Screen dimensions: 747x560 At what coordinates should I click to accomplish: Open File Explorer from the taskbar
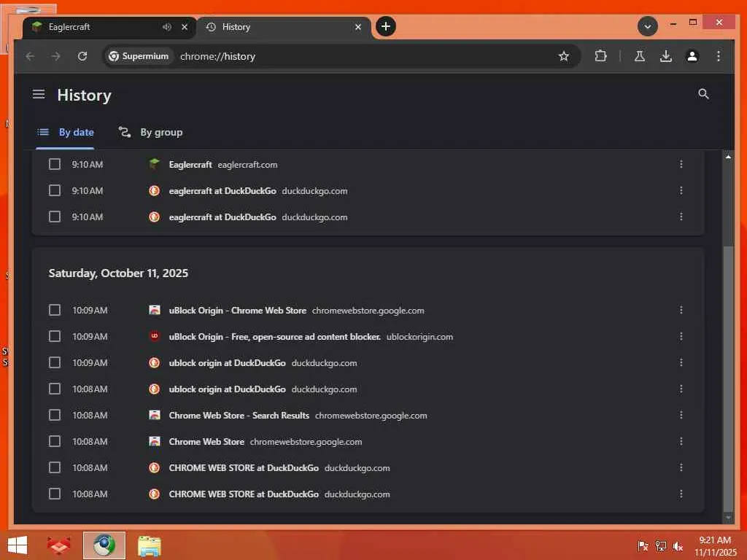(149, 545)
